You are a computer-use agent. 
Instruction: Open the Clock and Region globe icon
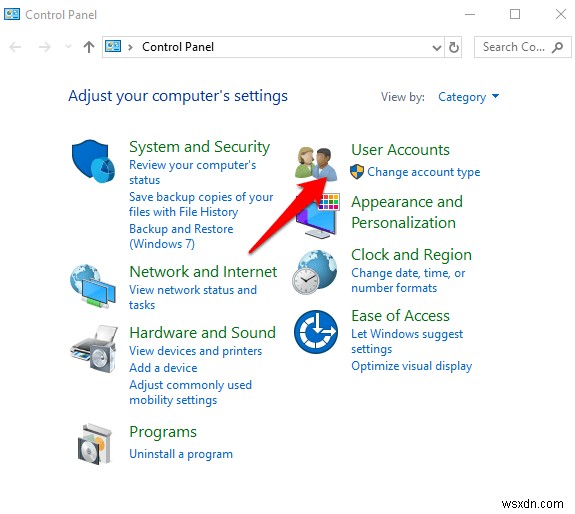click(315, 272)
